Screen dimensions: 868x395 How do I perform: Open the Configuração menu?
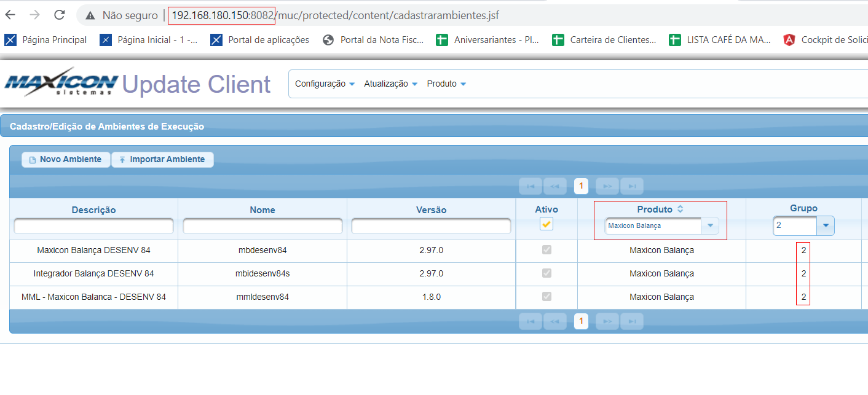(x=325, y=84)
